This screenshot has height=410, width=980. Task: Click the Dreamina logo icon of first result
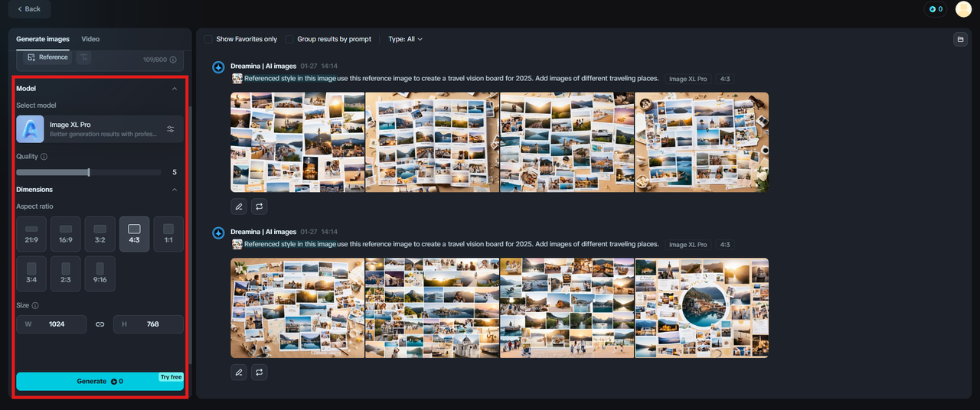click(218, 67)
